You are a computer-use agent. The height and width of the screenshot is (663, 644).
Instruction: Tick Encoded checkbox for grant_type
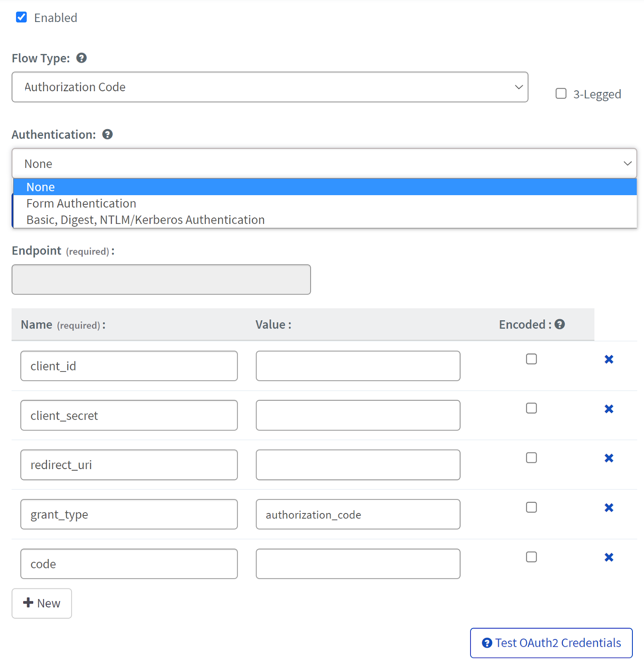pyautogui.click(x=531, y=507)
